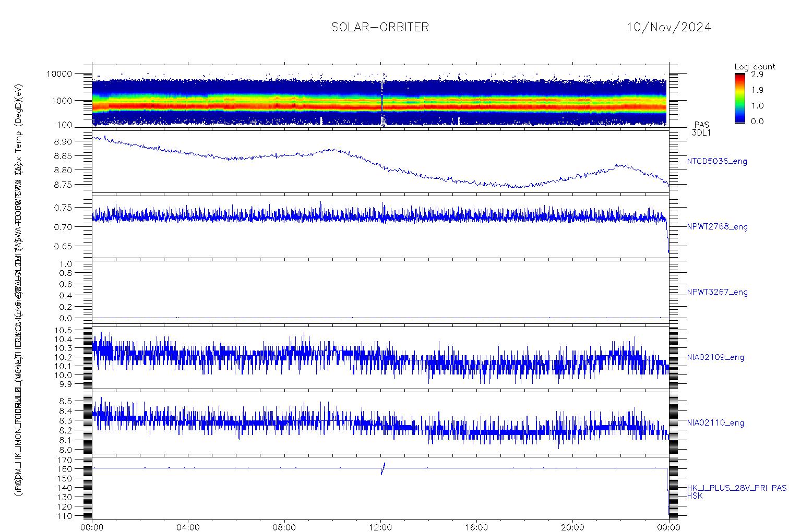Click the 0.0 colorbar minimum value
This screenshot has width=789, height=532.
pyautogui.click(x=757, y=122)
